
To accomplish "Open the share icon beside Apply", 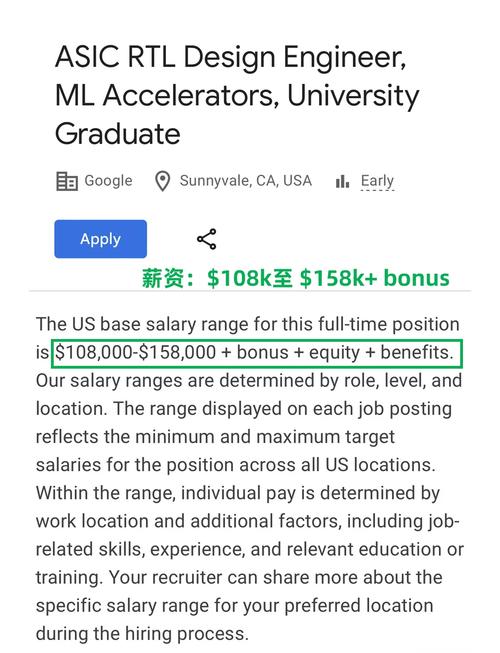I will tap(206, 239).
